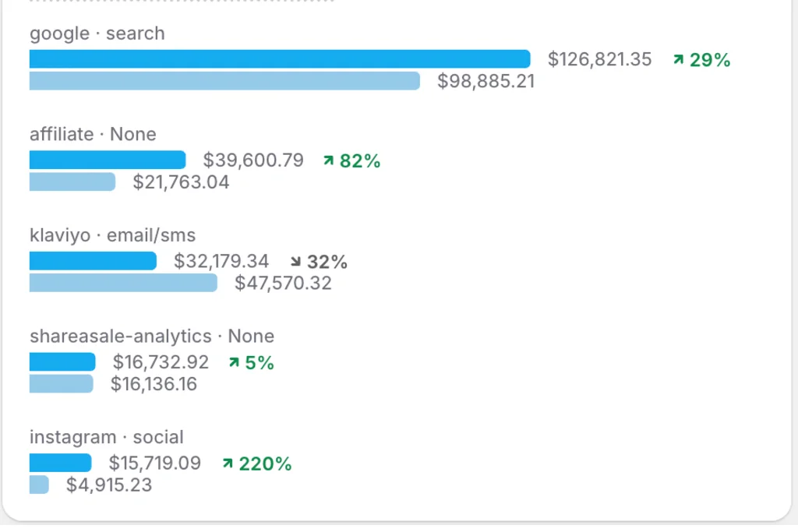Screen dimensions: 798x532
Task: Click the shareasale-analytics · None label
Action: point(152,336)
